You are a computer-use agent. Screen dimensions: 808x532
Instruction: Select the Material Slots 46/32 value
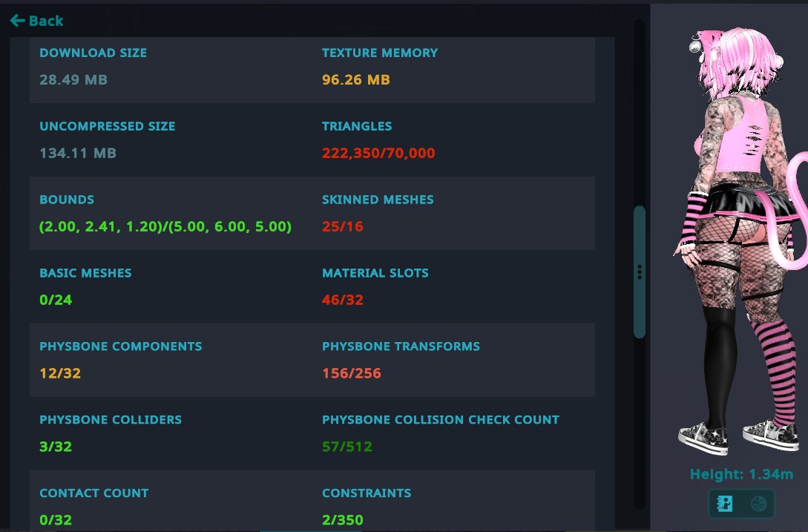[x=342, y=300]
